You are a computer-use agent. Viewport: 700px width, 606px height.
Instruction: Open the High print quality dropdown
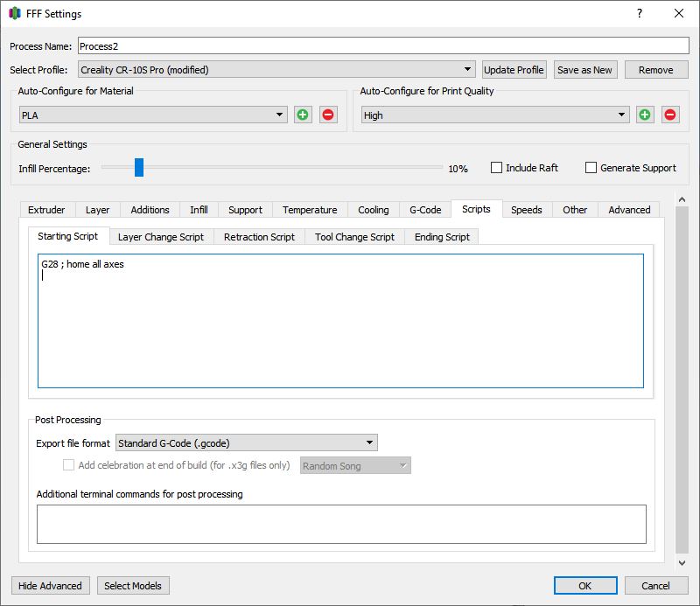point(495,115)
